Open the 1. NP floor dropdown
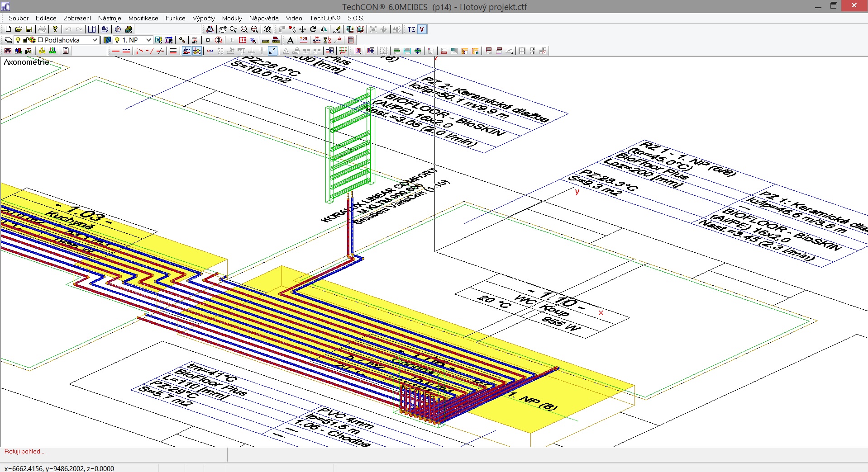The image size is (868, 472). pyautogui.click(x=148, y=40)
